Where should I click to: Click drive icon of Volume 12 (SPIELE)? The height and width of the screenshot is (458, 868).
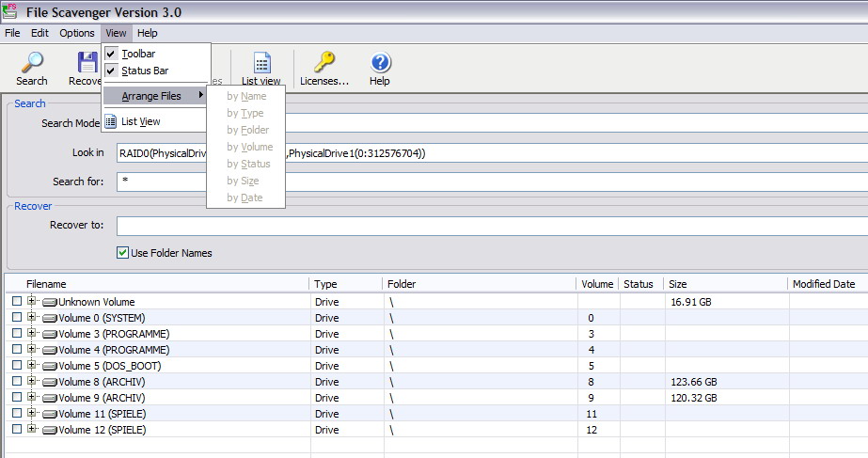tap(50, 431)
